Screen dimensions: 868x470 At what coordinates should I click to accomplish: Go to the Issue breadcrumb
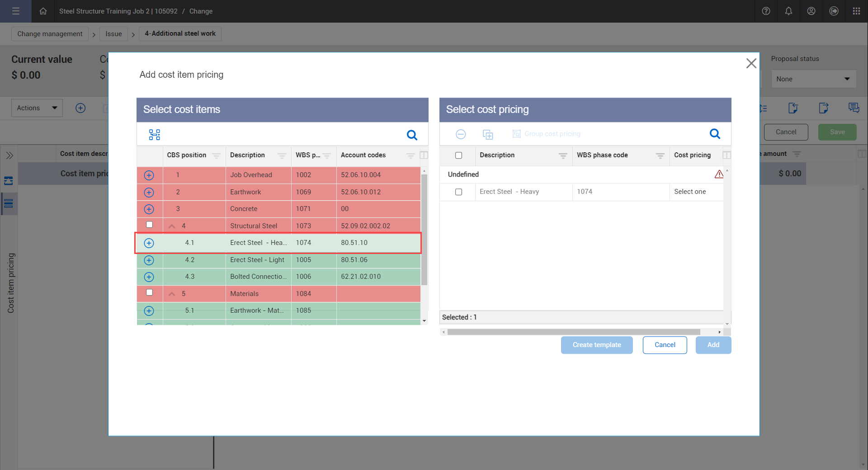[113, 34]
